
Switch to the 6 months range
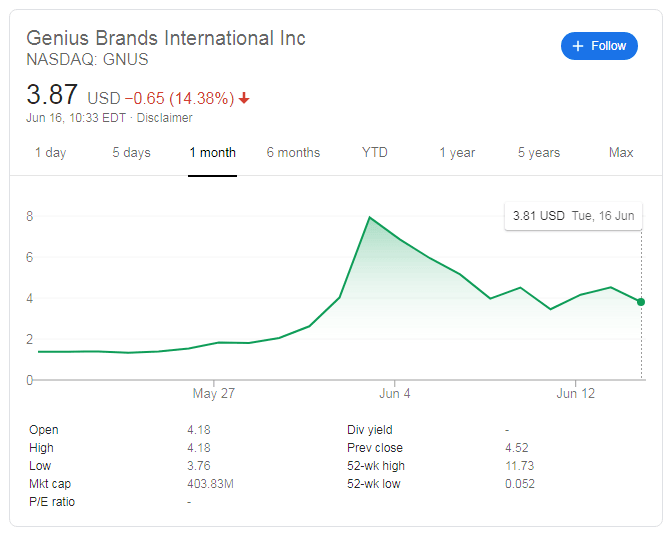click(293, 153)
